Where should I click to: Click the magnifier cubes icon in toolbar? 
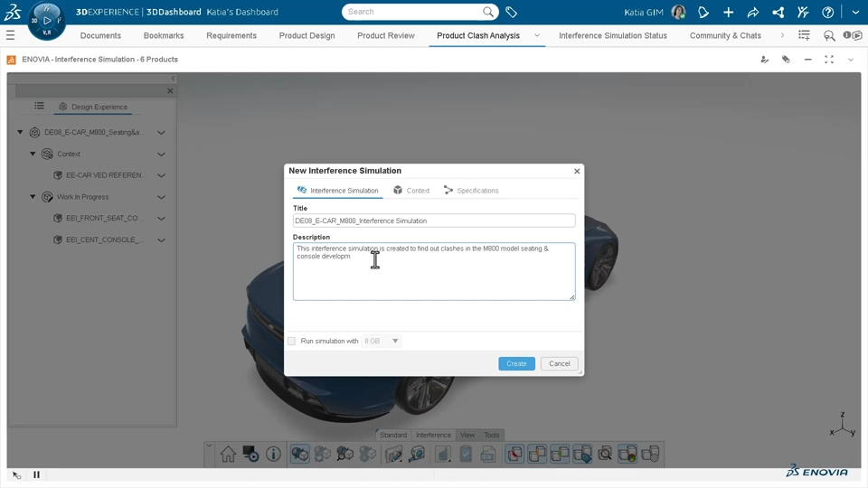(x=605, y=455)
